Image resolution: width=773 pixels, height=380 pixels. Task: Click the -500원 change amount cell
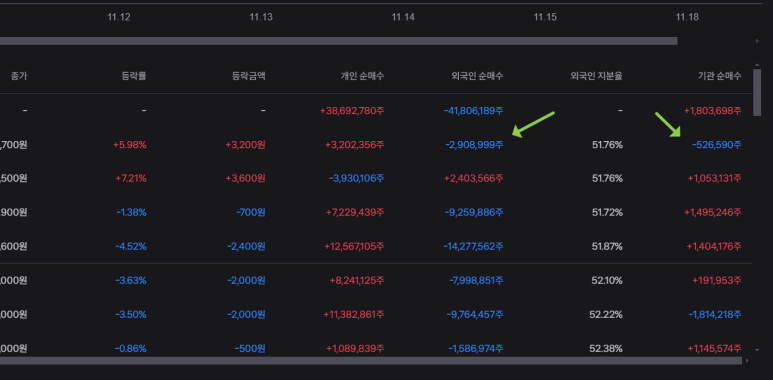(x=249, y=348)
